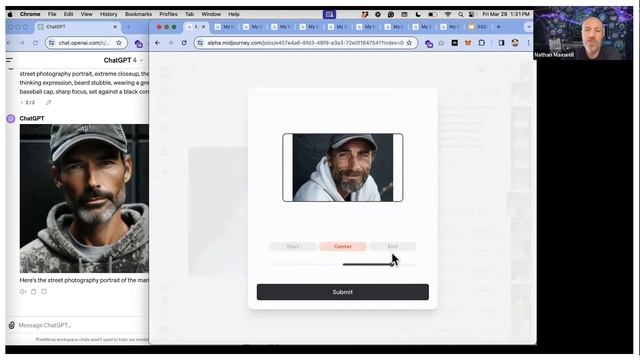Open the Wi-Fi status menu
The image size is (640, 360).
pyautogui.click(x=448, y=14)
